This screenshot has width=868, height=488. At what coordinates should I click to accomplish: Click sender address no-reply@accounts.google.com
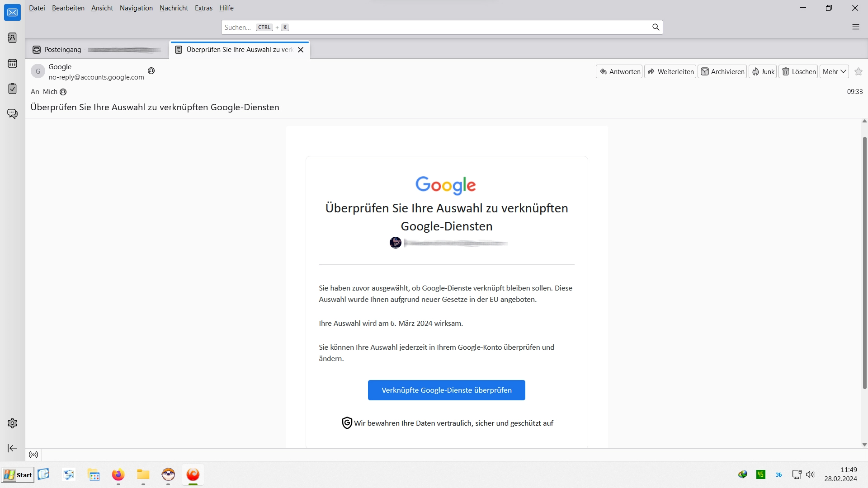click(x=96, y=77)
